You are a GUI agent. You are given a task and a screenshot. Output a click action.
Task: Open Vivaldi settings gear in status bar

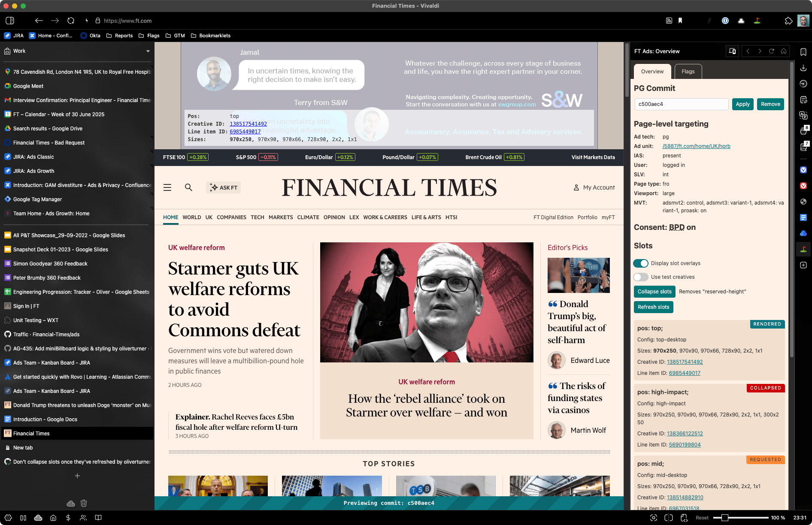point(8,518)
